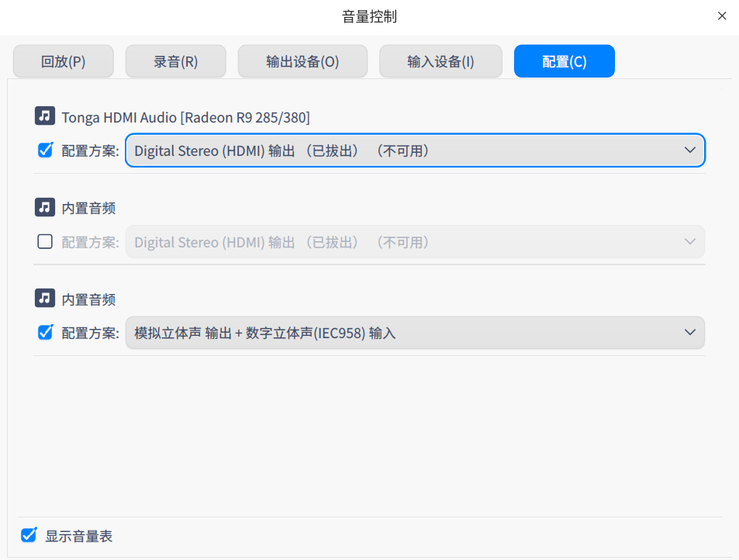Switch to the 回放(P) tab

[x=63, y=60]
